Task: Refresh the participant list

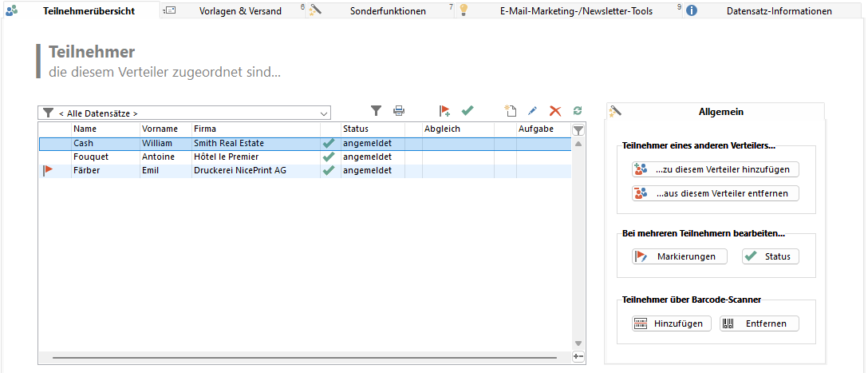Action: click(x=578, y=112)
